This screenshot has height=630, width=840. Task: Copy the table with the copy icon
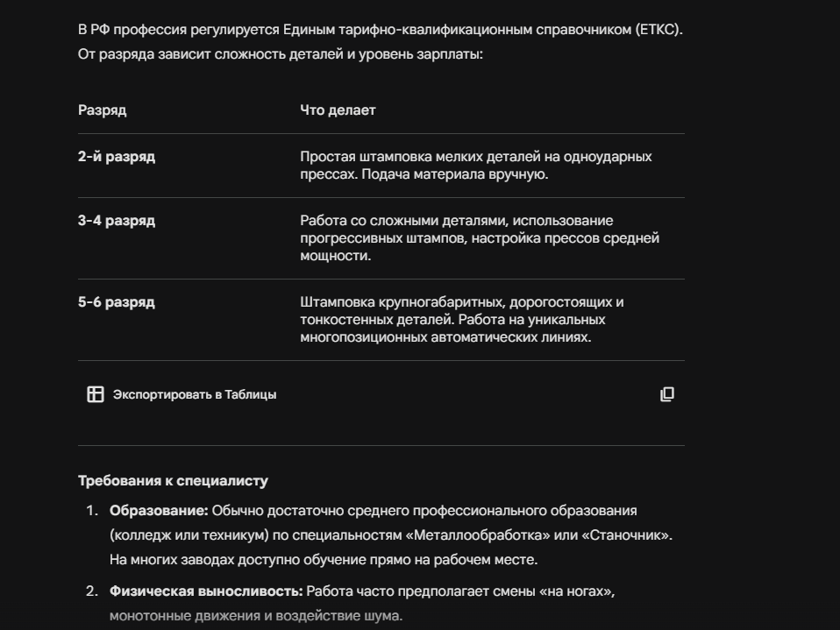coord(667,394)
